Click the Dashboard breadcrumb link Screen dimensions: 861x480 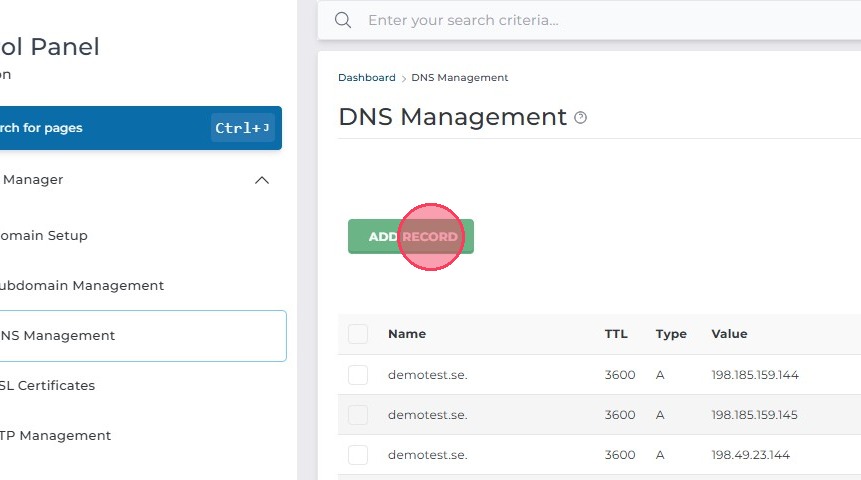coord(366,78)
